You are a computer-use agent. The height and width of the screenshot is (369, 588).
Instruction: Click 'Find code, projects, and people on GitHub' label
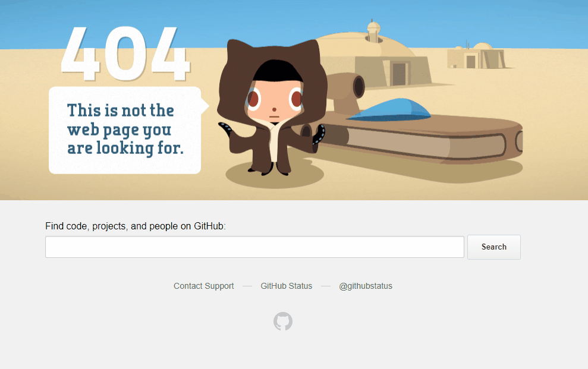136,226
